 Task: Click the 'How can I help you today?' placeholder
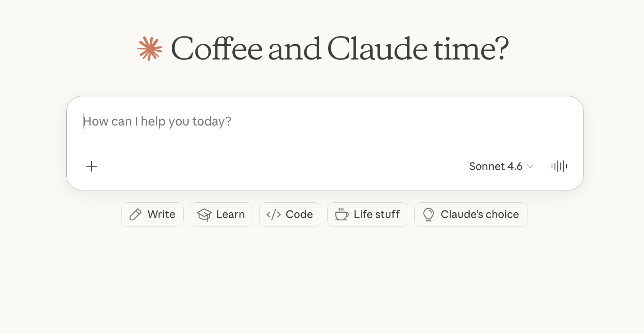tap(157, 121)
